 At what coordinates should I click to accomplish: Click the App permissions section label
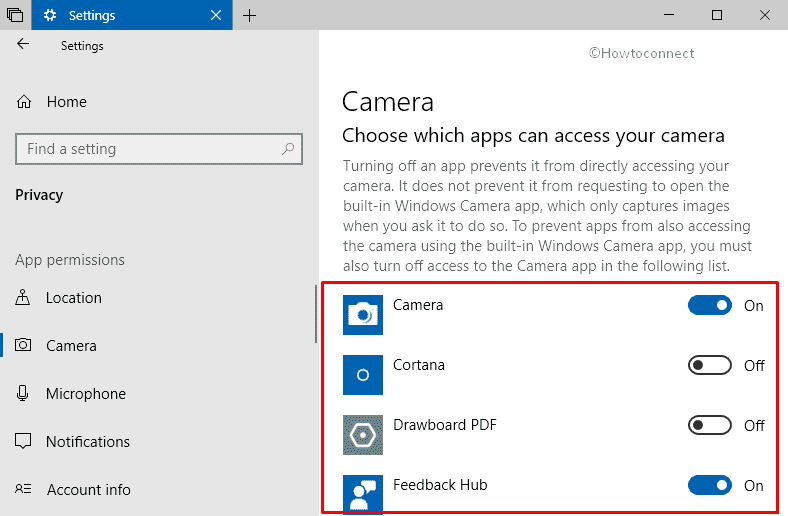tap(70, 260)
